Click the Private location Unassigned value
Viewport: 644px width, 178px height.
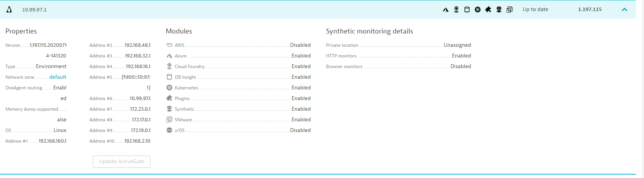457,45
